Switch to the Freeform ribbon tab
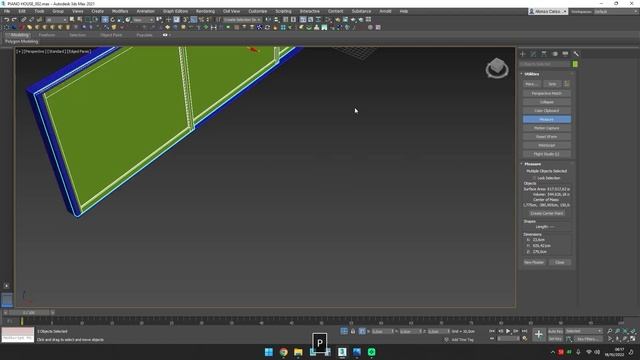Image resolution: width=640 pixels, height=360 pixels. 47,35
